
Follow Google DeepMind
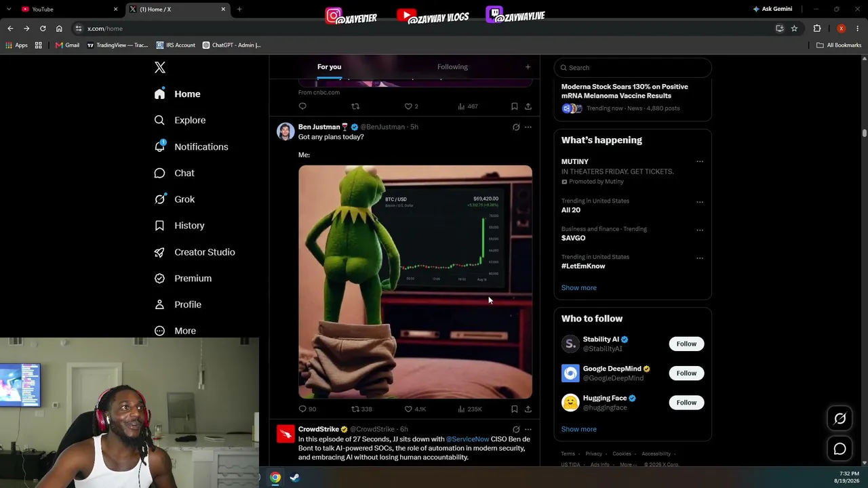(x=686, y=373)
